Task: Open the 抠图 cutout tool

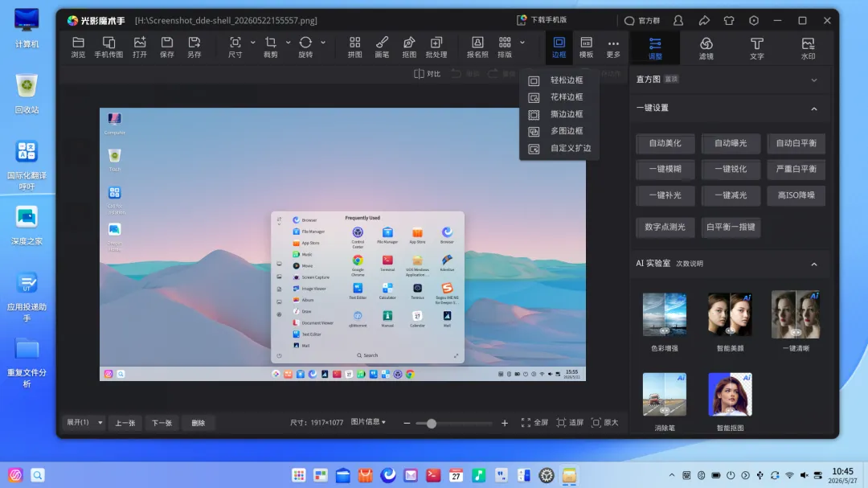Action: pos(409,47)
